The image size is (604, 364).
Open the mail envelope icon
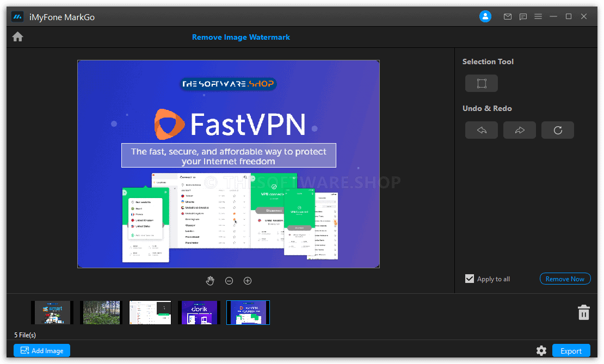coord(508,16)
